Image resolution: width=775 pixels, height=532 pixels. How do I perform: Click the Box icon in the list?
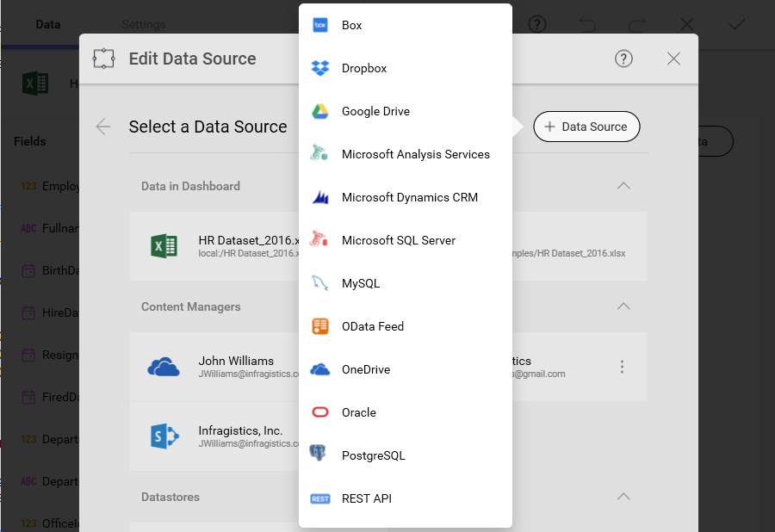tap(320, 25)
